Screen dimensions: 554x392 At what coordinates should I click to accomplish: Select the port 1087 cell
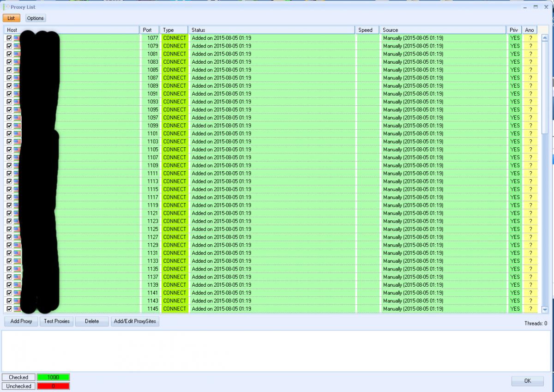pyautogui.click(x=150, y=78)
